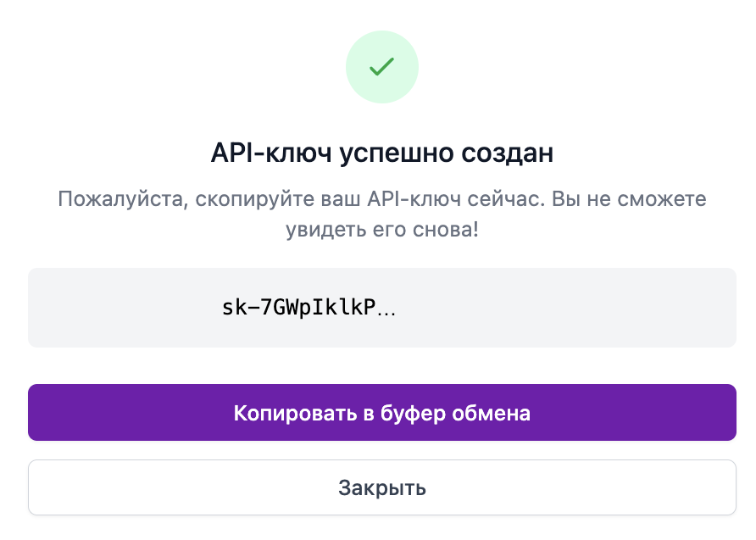Viewport: 756px width, 540px height.
Task: Click the heading API-ключ успешно создан
Action: click(382, 153)
